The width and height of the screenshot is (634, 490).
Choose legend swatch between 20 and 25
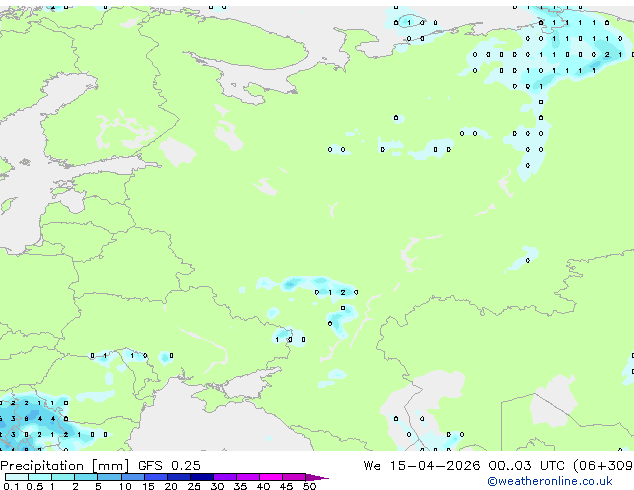(x=178, y=477)
